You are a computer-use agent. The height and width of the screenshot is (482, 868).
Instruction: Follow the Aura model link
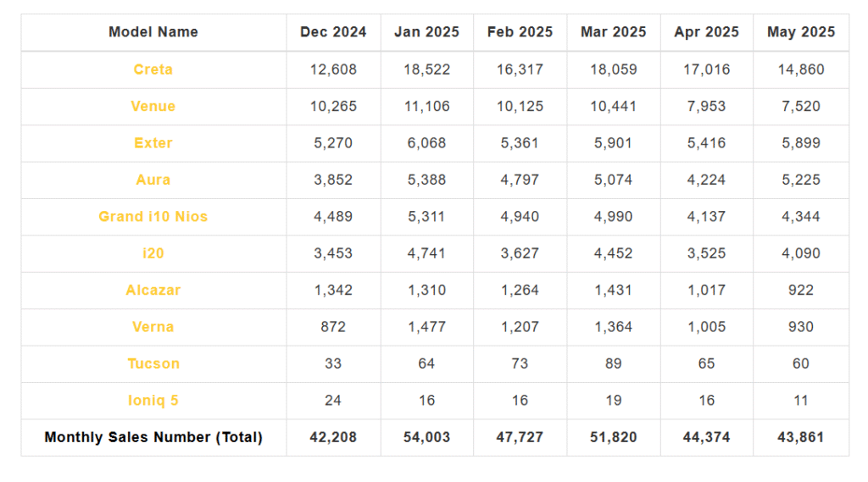(x=153, y=180)
